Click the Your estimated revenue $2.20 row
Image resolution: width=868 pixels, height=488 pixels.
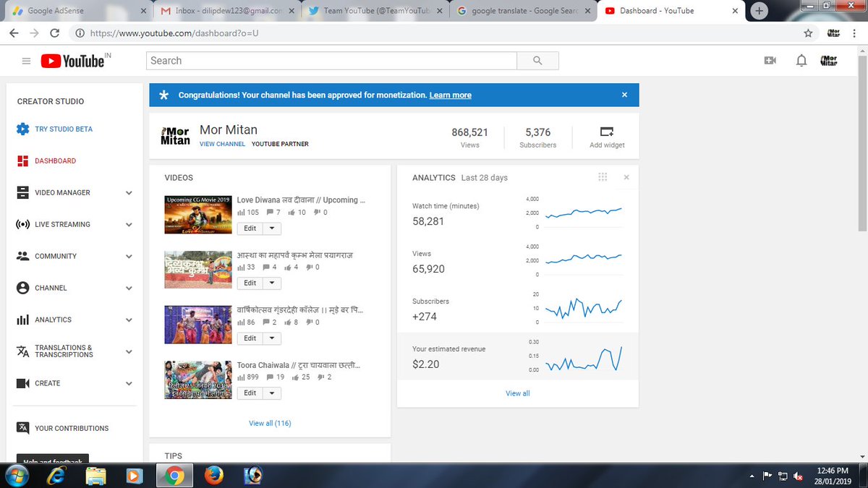[518, 356]
